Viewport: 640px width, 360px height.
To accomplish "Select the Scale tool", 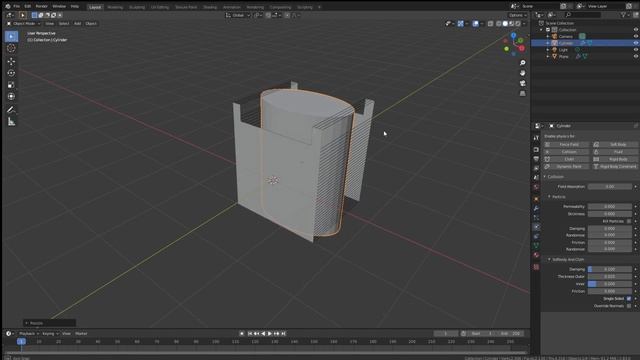I will [11, 85].
